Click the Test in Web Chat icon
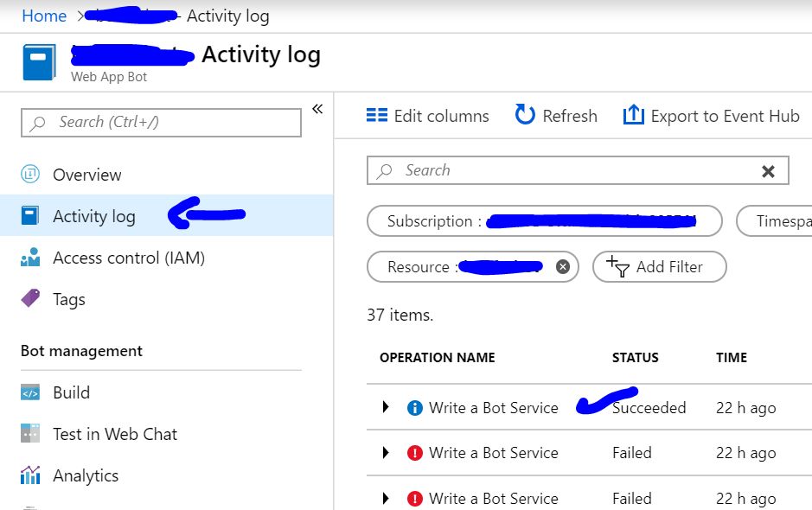The width and height of the screenshot is (812, 510). tap(30, 433)
